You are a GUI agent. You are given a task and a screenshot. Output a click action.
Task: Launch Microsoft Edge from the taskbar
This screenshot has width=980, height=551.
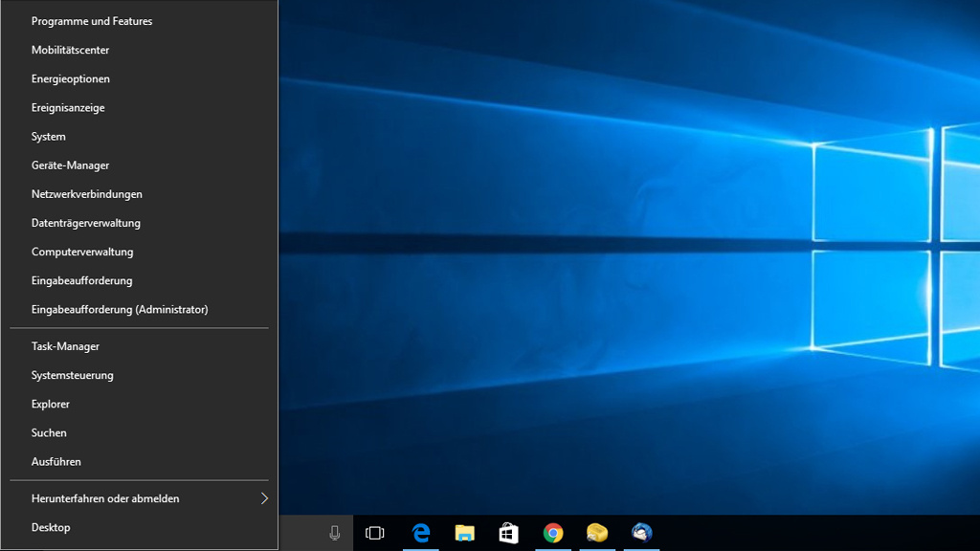[421, 533]
